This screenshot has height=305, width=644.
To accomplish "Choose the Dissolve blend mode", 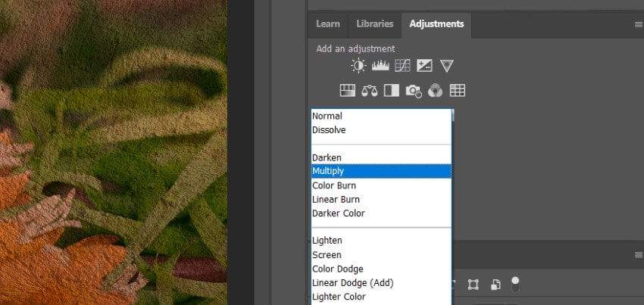I will 381,130.
